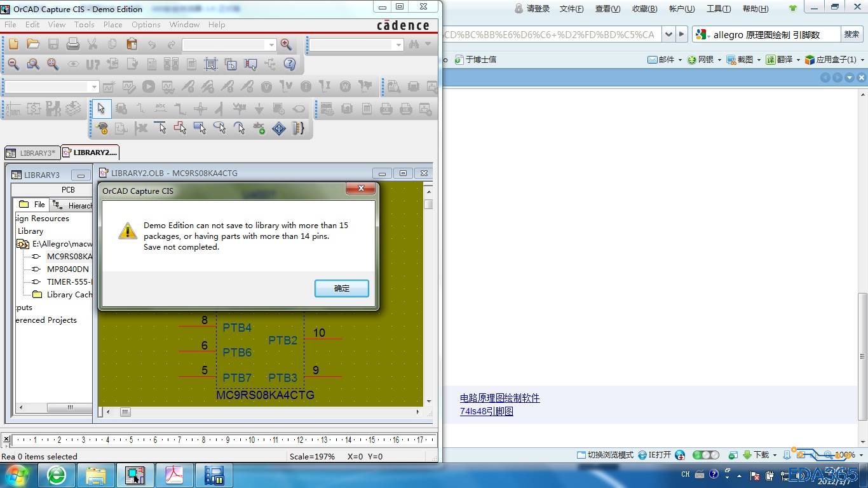Screen dimensions: 868x488
Task: Zoom out with the minus magnifier icon
Action: click(x=13, y=64)
